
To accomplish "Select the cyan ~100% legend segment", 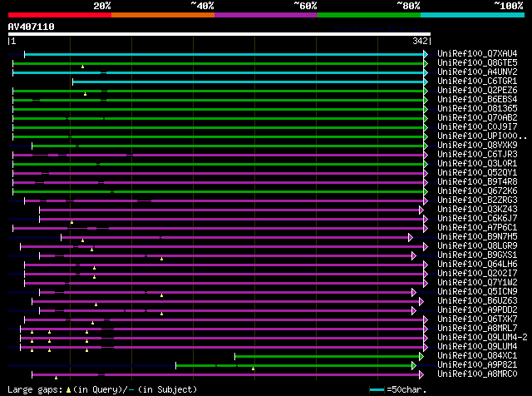I will pyautogui.click(x=472, y=14).
